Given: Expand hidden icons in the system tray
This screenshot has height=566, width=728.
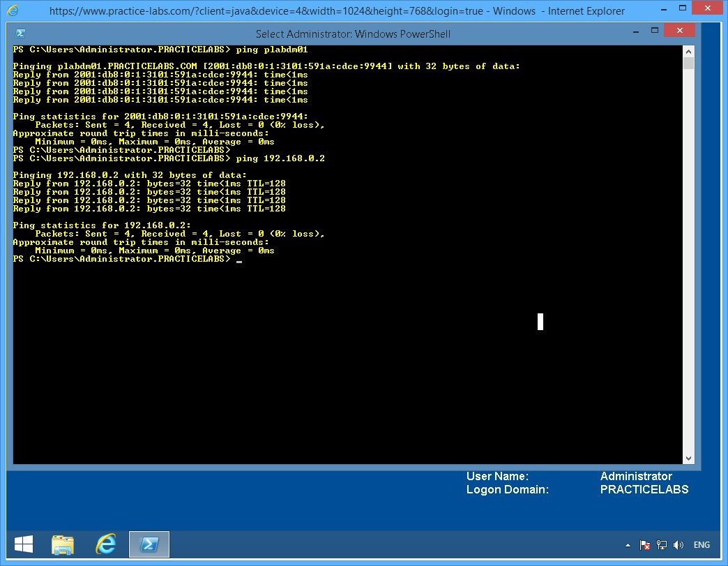Looking at the screenshot, I should [x=627, y=545].
